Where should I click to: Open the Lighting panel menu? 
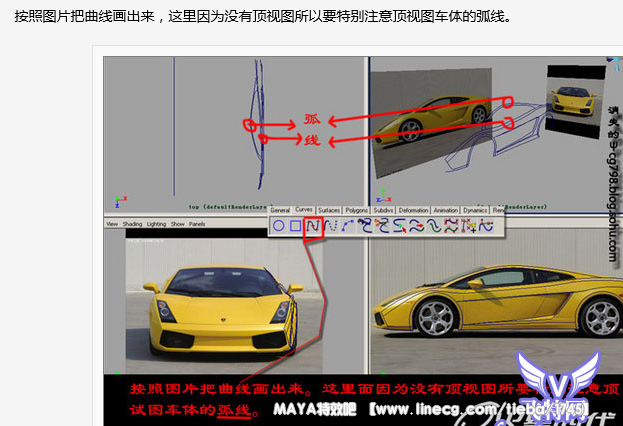point(156,224)
